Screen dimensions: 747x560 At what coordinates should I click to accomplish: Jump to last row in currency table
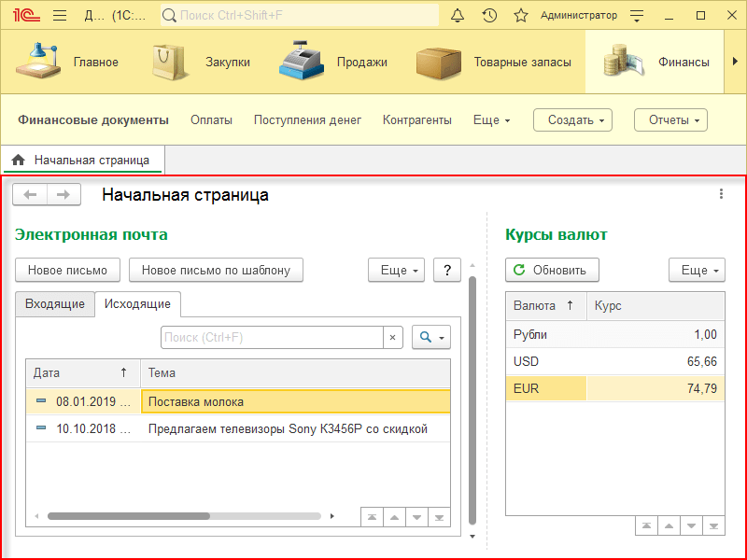tap(713, 525)
